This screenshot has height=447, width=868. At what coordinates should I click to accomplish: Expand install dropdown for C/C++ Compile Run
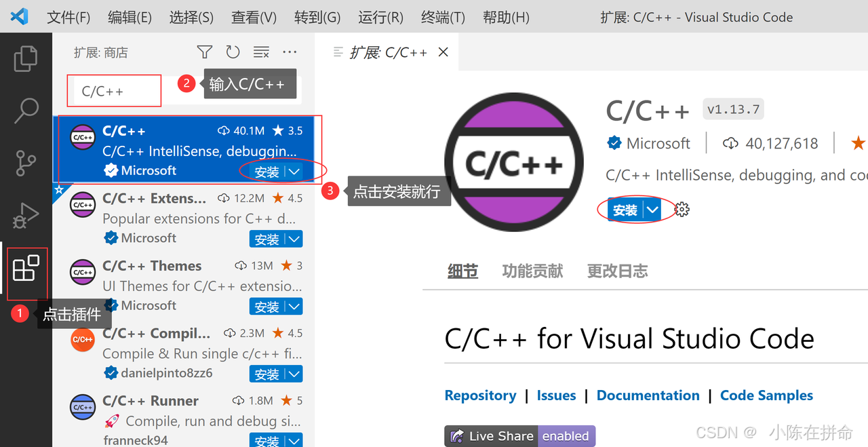294,374
